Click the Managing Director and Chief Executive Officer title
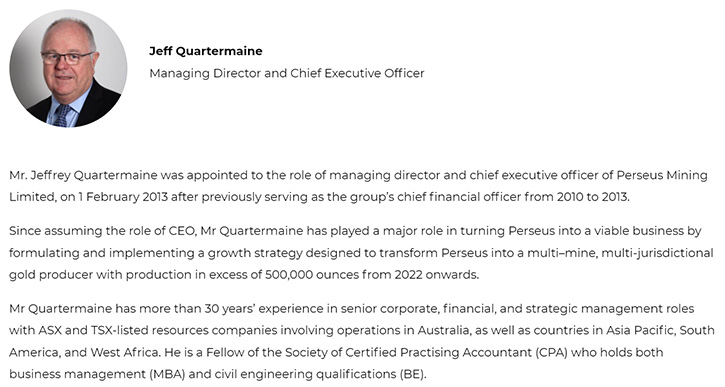 click(x=287, y=74)
